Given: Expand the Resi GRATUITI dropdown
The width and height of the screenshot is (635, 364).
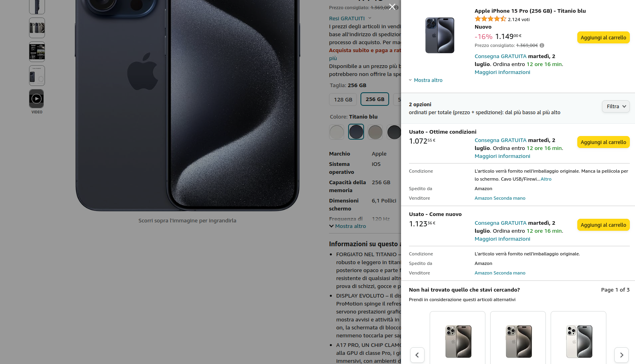Looking at the screenshot, I should click(350, 18).
